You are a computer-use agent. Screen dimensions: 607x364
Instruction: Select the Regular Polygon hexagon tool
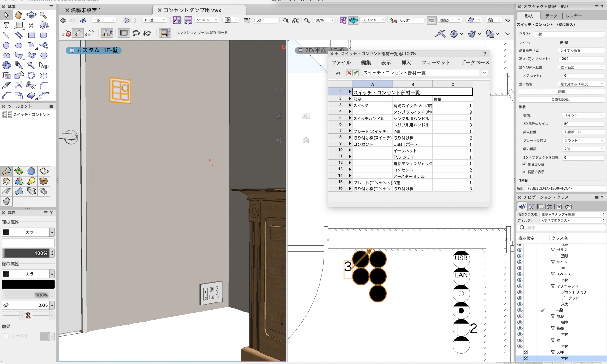pyautogui.click(x=44, y=55)
